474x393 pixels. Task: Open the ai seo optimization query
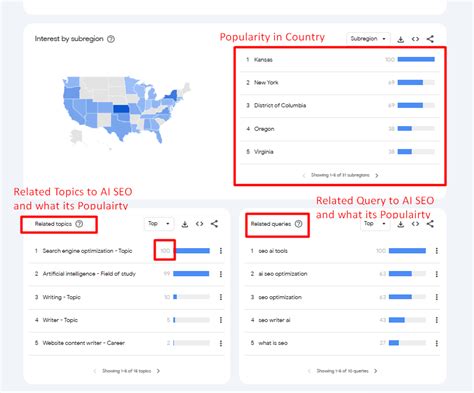tap(283, 274)
